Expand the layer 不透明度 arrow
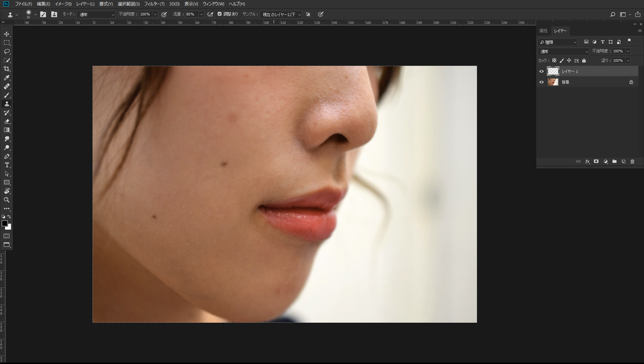This screenshot has width=644, height=364. pyautogui.click(x=628, y=52)
